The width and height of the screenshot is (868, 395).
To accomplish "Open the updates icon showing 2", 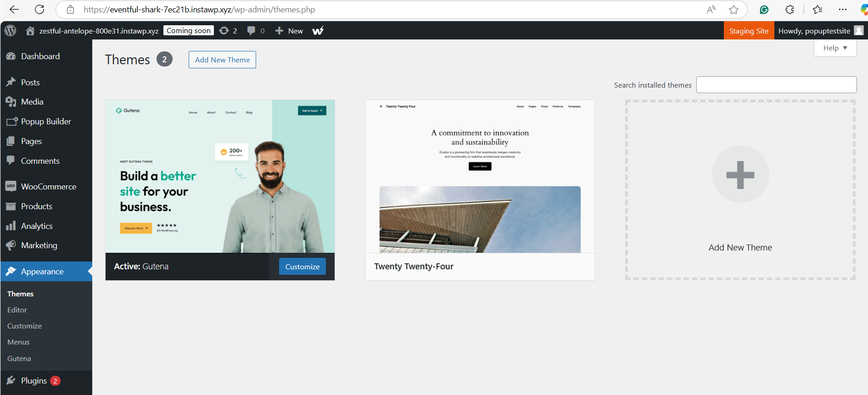I will click(224, 31).
